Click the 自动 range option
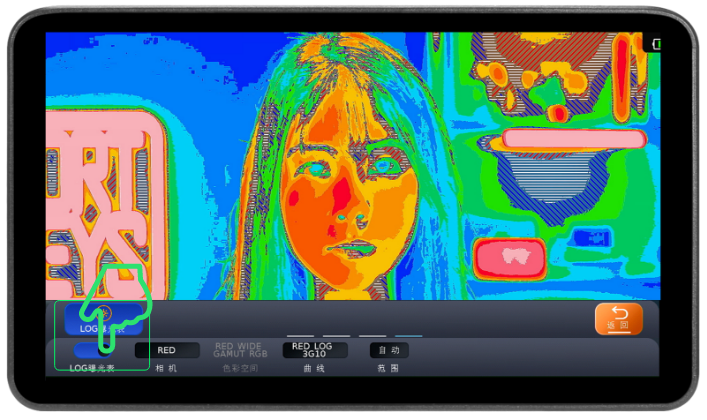Viewport: 707px width, 420px height. [x=389, y=350]
